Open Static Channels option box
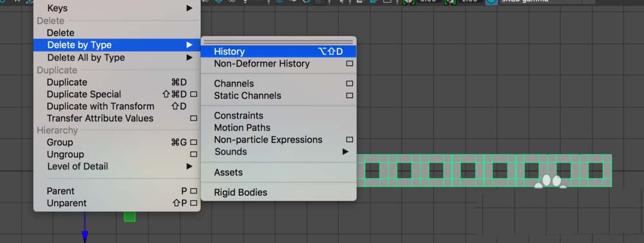Viewport: 644px width, 243px height. tap(350, 95)
